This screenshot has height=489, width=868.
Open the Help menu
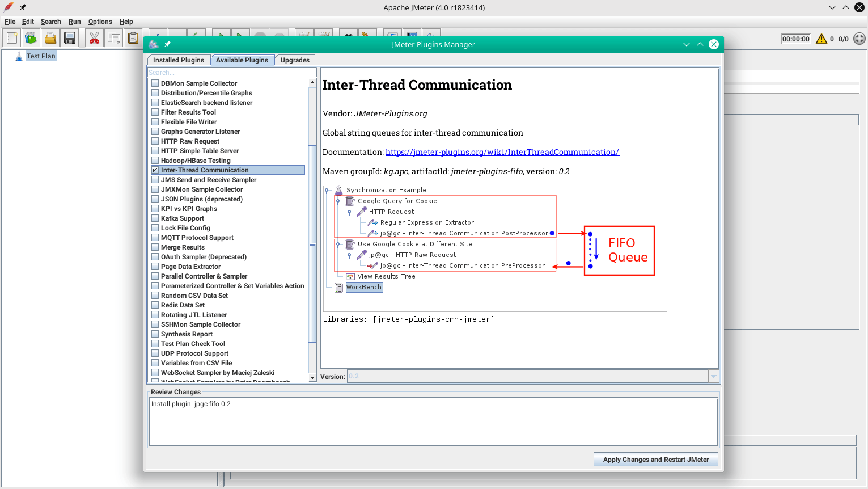tap(126, 22)
